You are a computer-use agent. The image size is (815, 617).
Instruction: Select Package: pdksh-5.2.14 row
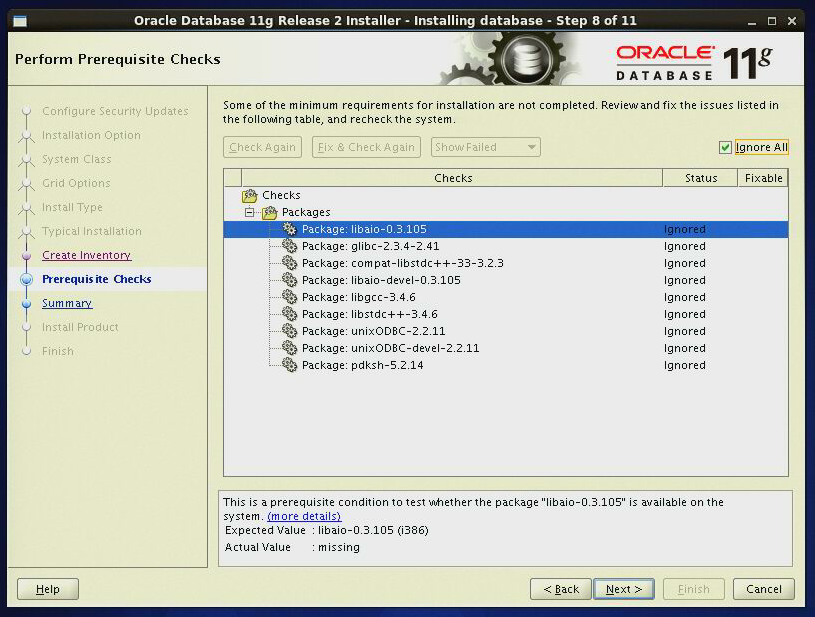(x=506, y=365)
